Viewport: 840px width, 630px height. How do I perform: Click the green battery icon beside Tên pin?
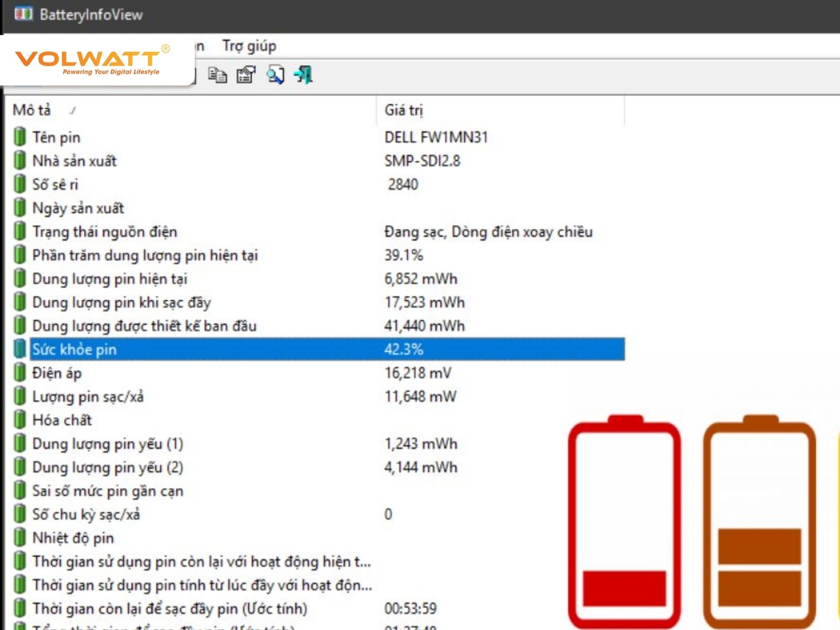tap(19, 137)
